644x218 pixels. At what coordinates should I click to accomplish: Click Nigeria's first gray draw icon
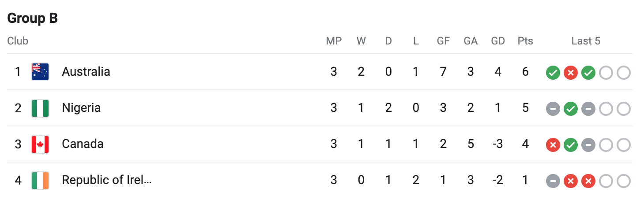click(553, 109)
